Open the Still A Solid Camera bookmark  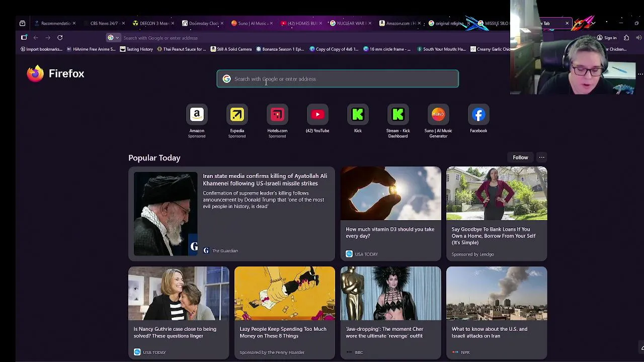[x=231, y=49]
